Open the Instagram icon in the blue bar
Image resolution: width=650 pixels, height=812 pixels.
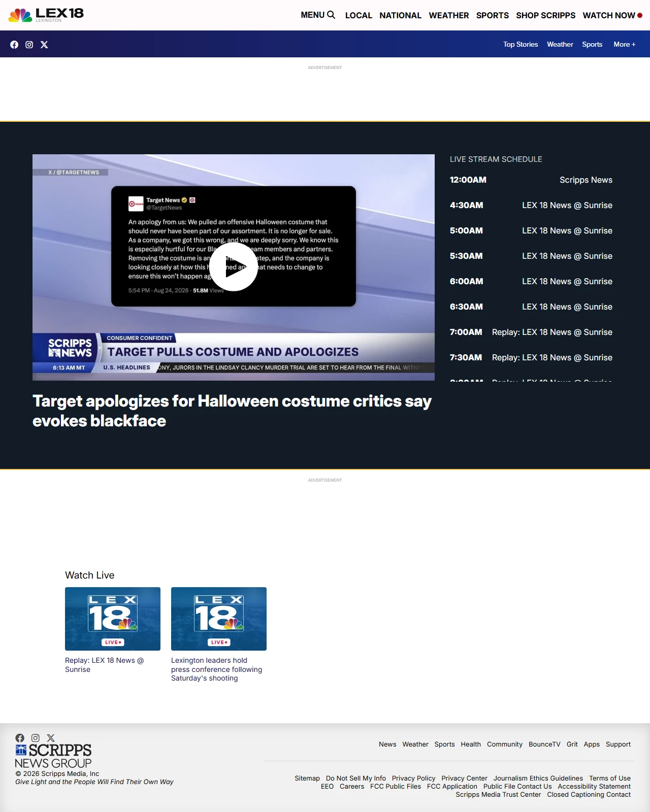pos(29,45)
